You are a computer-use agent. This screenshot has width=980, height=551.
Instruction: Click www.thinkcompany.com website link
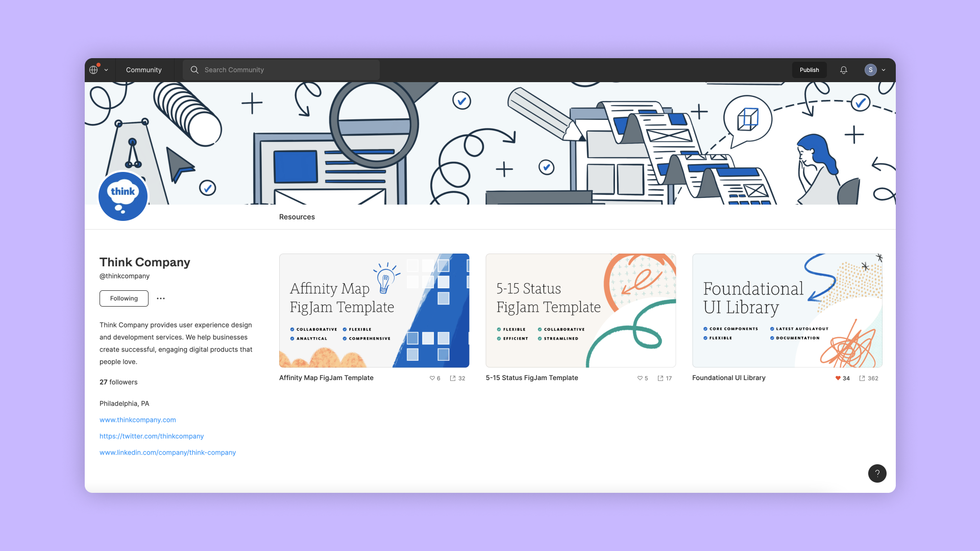(x=137, y=419)
